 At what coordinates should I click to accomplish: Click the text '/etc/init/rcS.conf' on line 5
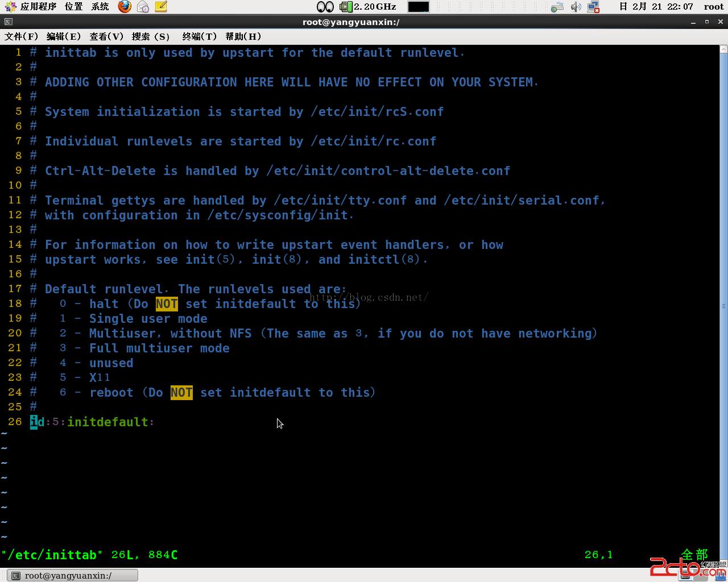click(377, 112)
